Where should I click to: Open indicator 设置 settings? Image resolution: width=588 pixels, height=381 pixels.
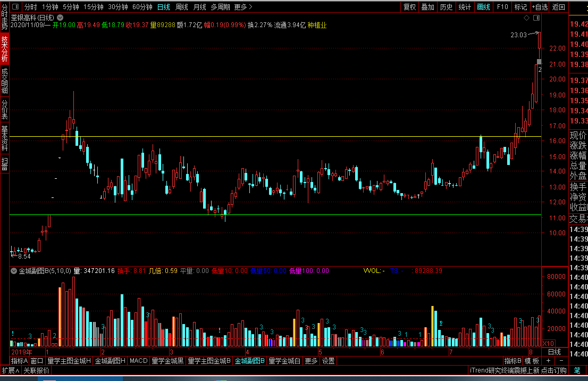(328, 361)
